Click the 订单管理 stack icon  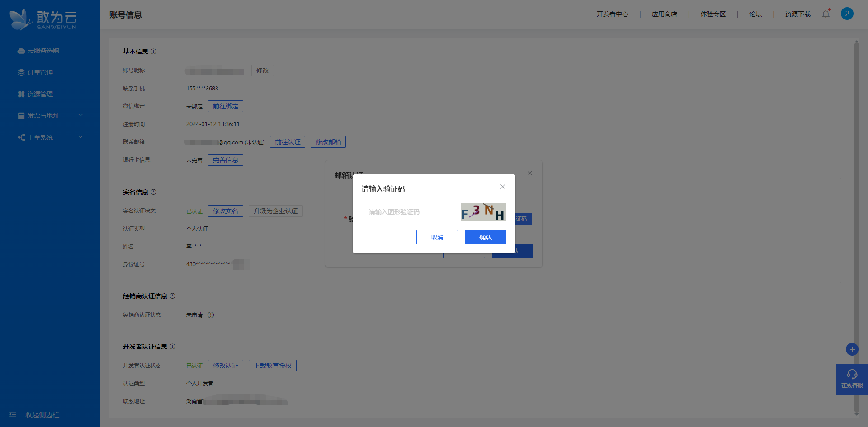[21, 72]
